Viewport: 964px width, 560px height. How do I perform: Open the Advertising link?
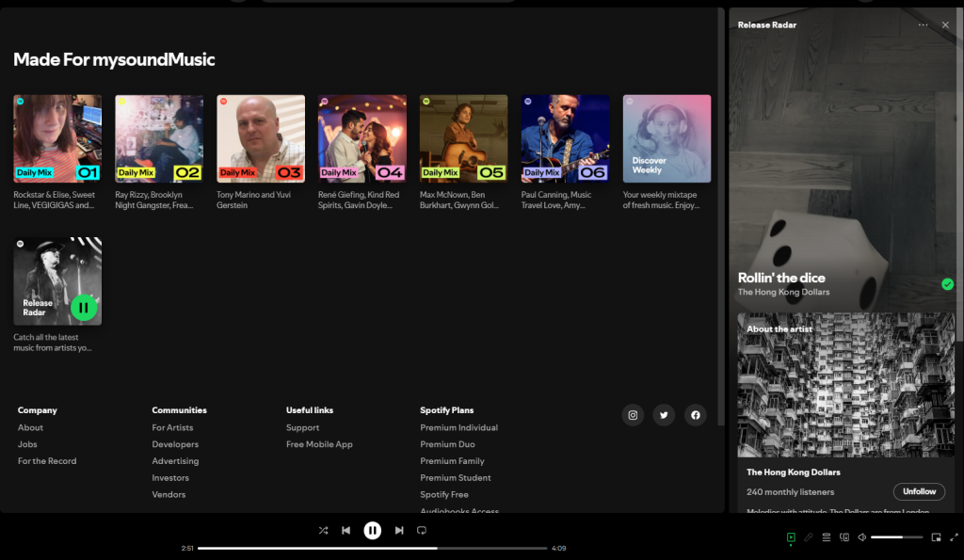[175, 460]
